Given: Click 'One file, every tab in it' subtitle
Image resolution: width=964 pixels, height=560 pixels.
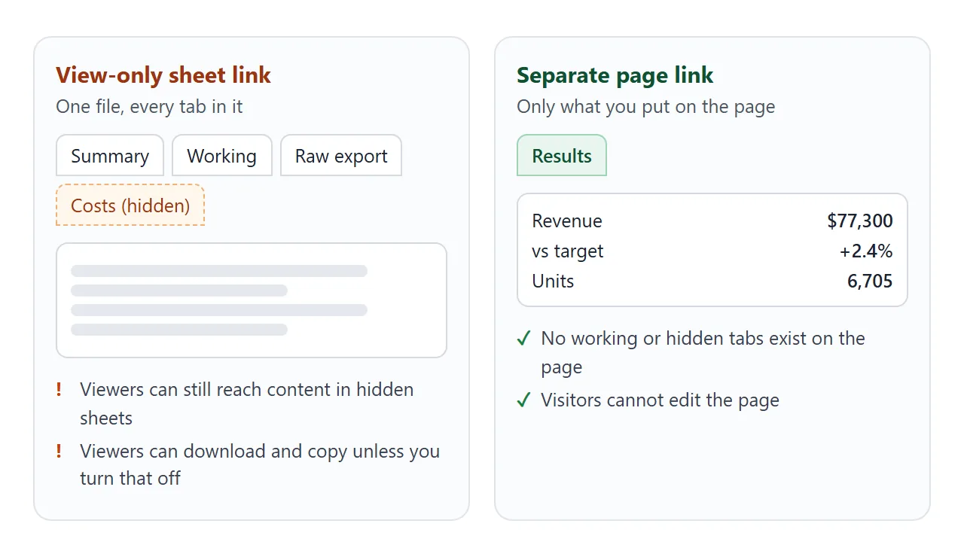Looking at the screenshot, I should tap(149, 107).
